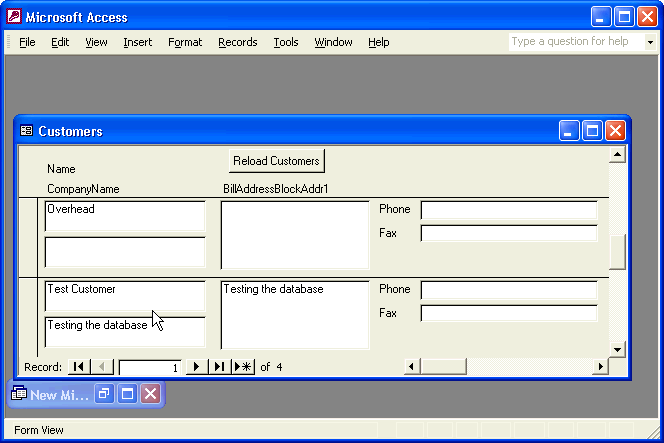Close the minimized New Mi... window
The width and height of the screenshot is (664, 443).
[x=151, y=394]
